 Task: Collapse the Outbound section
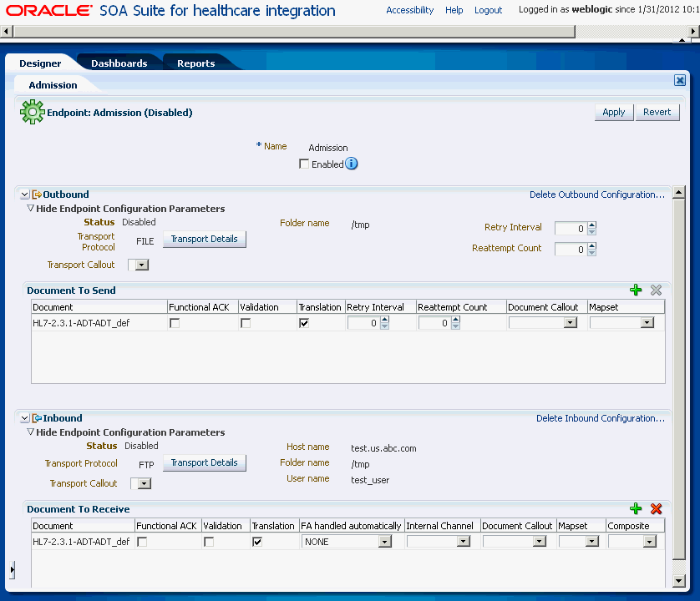tap(24, 194)
